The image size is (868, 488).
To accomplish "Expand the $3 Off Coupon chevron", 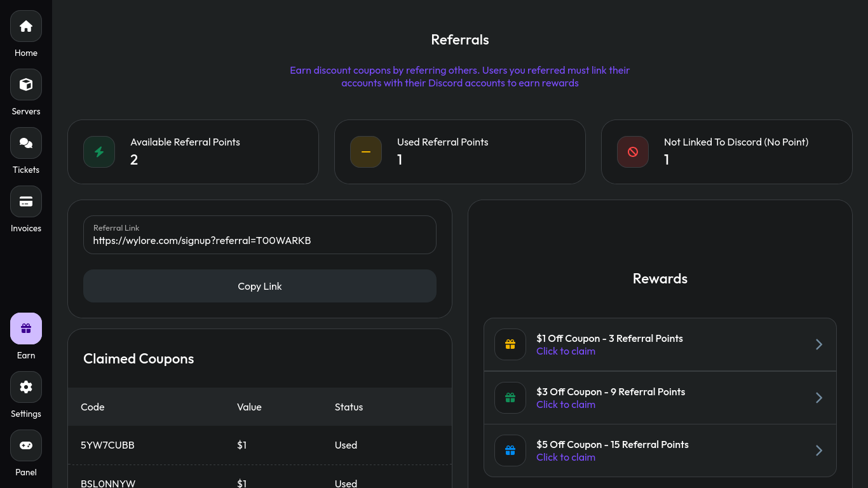I will click(x=819, y=398).
